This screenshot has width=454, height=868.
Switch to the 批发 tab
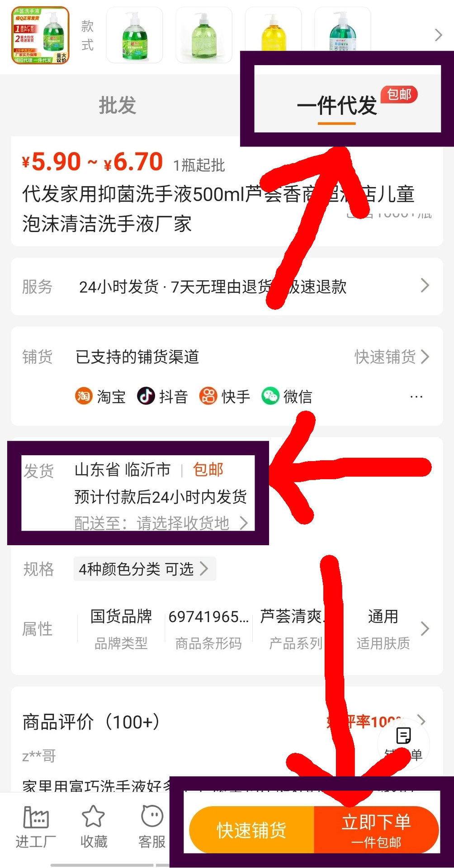(118, 105)
